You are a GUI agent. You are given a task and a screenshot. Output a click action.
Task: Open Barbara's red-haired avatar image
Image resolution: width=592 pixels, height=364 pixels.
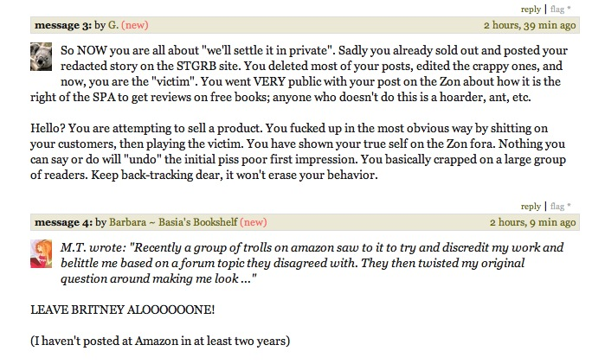pyautogui.click(x=42, y=254)
